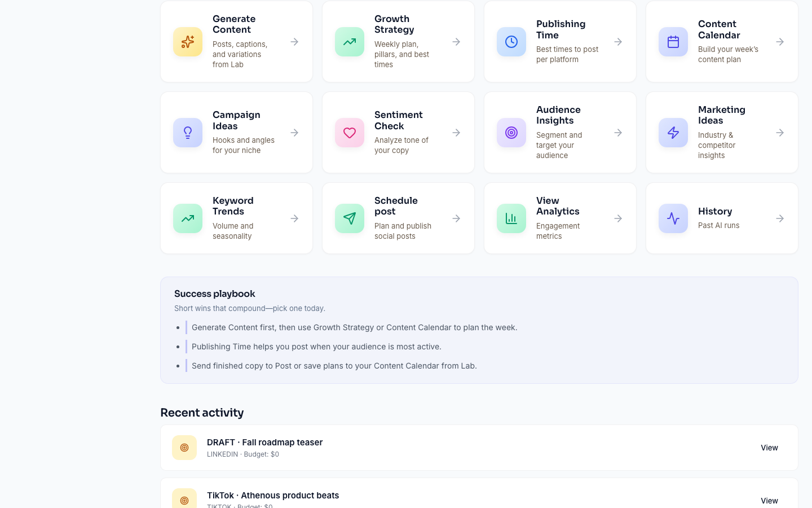The width and height of the screenshot is (812, 508).
Task: Click the Content Calendar icon
Action: click(673, 42)
